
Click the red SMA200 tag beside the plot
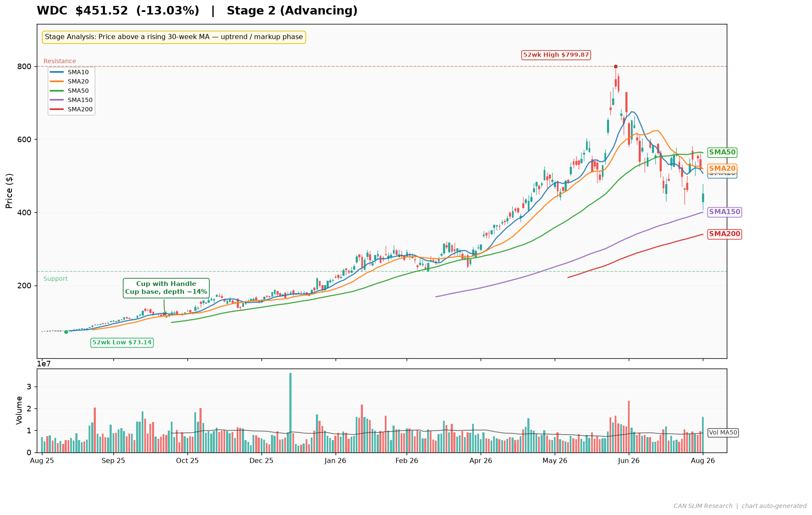tap(724, 234)
